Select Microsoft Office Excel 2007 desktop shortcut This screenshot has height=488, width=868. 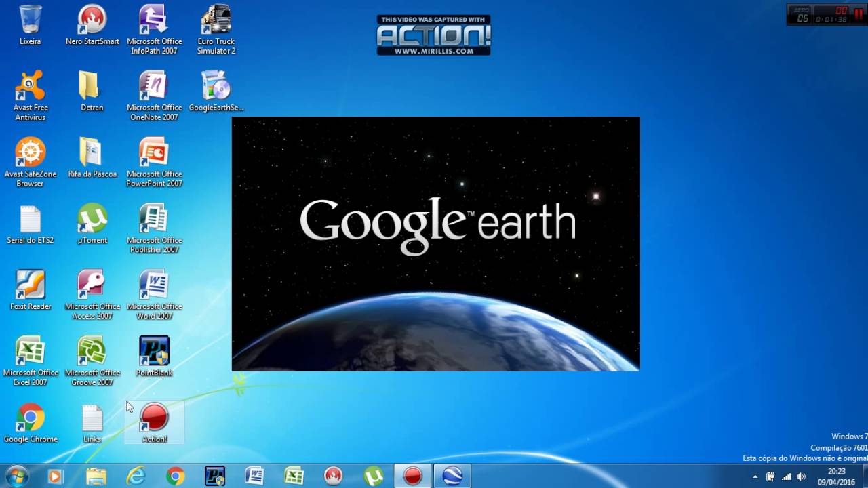31,362
